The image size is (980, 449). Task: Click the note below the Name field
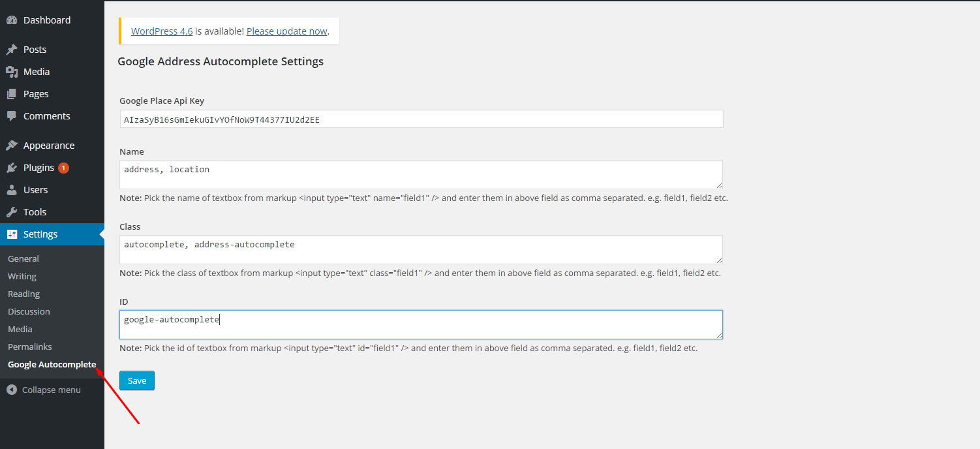click(x=423, y=198)
